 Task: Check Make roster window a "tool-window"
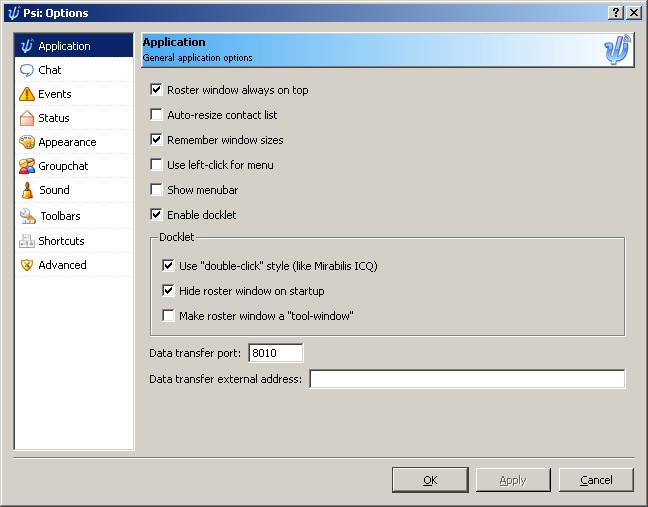[168, 316]
